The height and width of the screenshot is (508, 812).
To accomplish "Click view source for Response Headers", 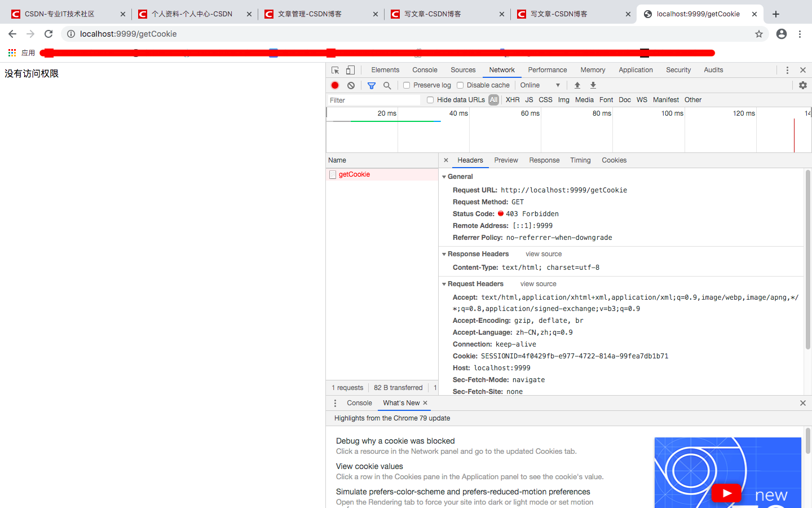I will coord(544,254).
